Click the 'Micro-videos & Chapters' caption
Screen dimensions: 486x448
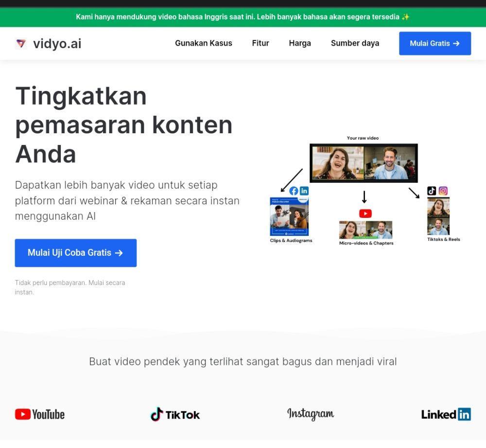(366, 243)
